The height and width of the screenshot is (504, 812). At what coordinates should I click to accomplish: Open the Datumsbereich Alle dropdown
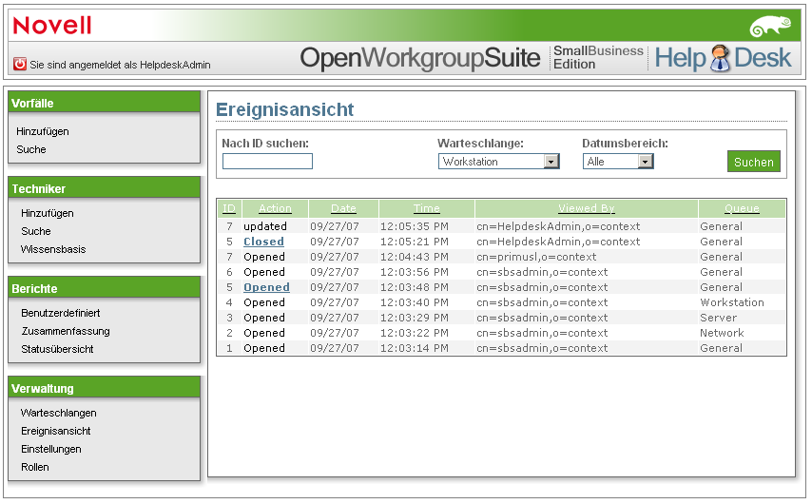click(x=618, y=162)
